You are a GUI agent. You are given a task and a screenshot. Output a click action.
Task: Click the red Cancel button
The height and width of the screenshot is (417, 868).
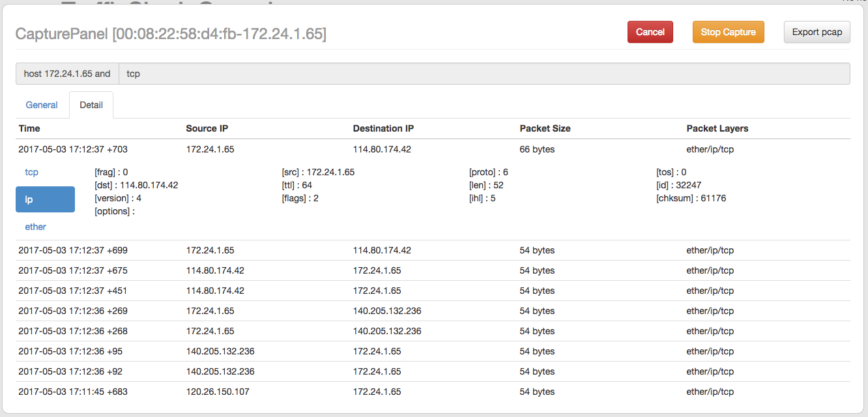650,32
